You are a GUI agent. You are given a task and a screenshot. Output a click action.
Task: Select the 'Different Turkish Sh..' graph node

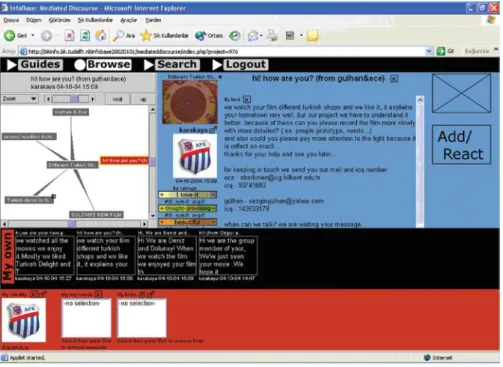(x=72, y=165)
